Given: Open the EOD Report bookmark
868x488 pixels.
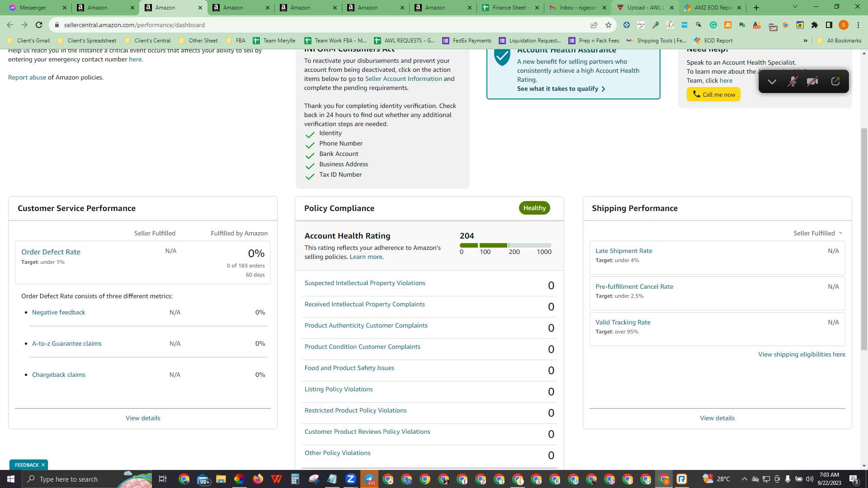Looking at the screenshot, I should pos(713,41).
